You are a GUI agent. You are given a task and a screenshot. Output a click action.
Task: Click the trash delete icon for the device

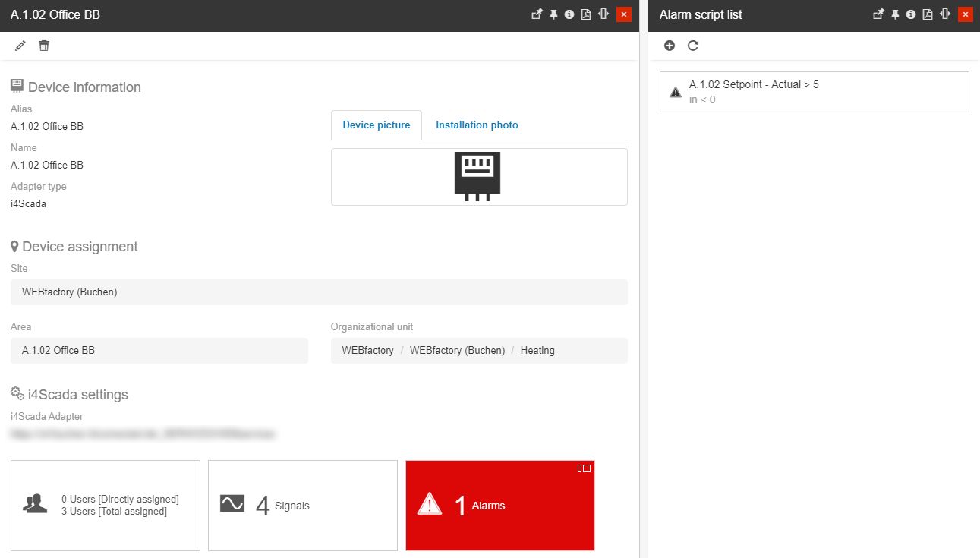[x=44, y=46]
